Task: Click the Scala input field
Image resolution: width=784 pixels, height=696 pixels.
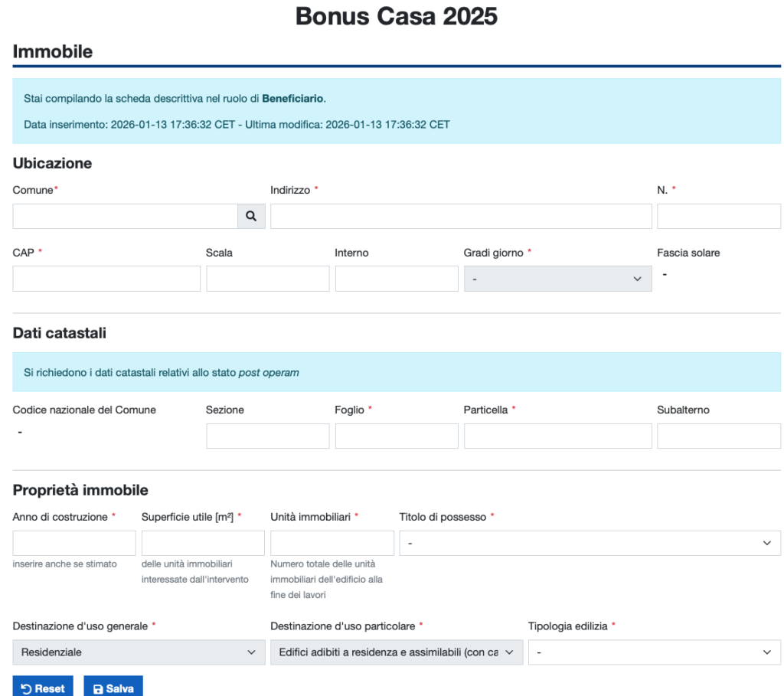Action: click(x=267, y=279)
